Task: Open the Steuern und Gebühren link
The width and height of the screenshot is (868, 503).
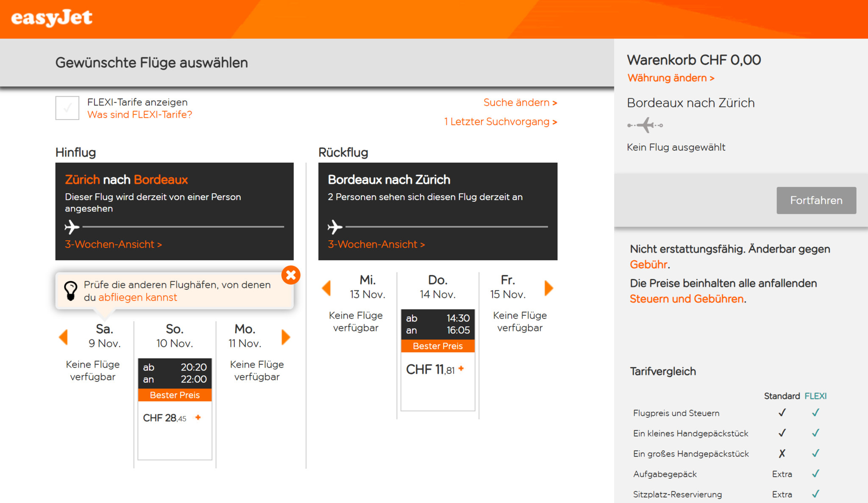Action: point(686,299)
